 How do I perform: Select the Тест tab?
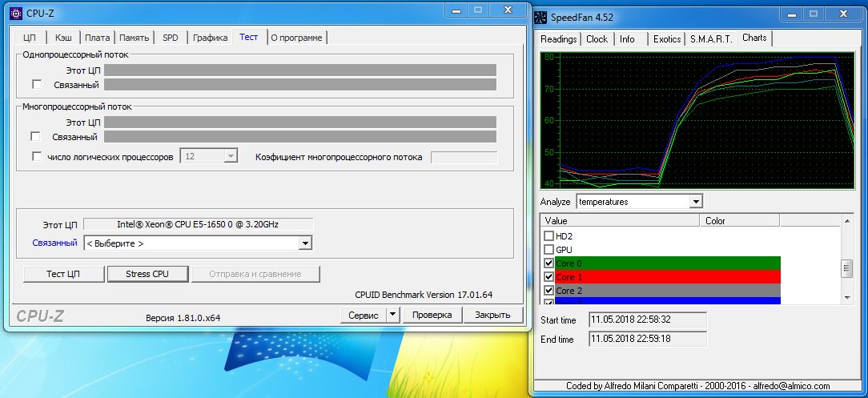coord(248,37)
